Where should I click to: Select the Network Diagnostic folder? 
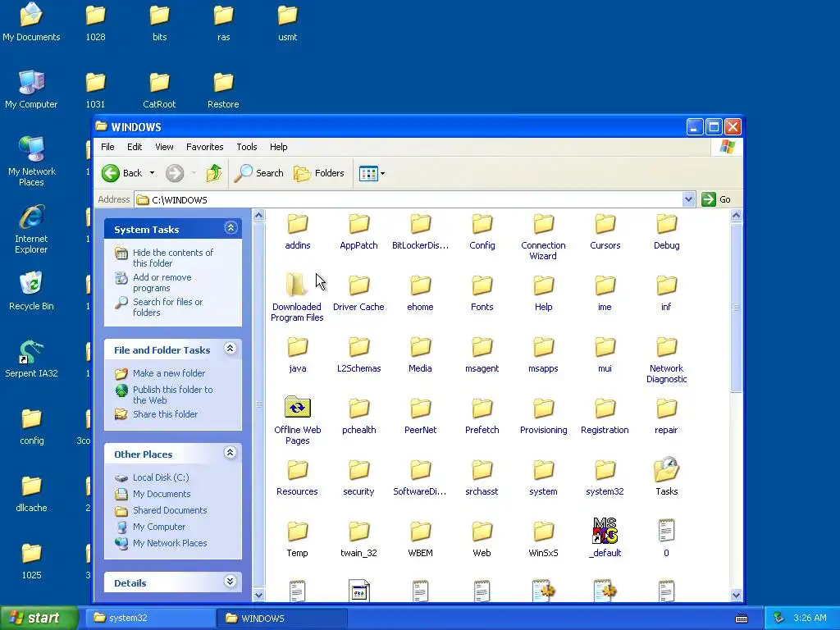[x=666, y=360]
